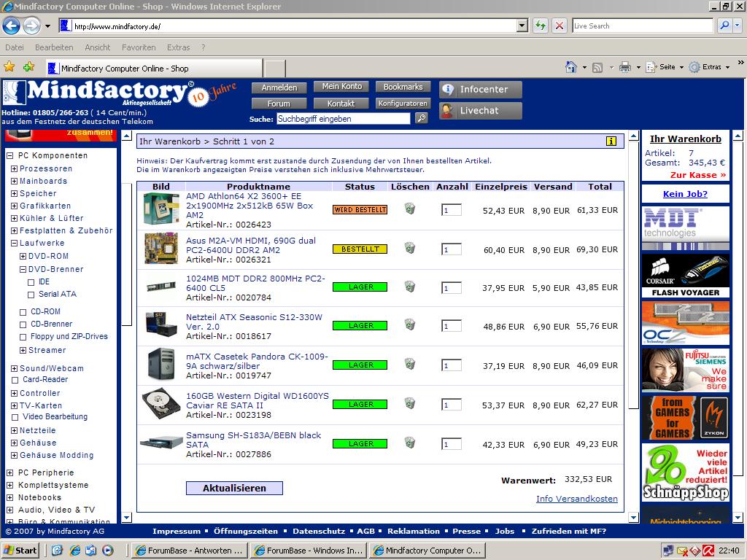Click the Live Search magnifier icon
The height and width of the screenshot is (560, 747).
[x=724, y=26]
